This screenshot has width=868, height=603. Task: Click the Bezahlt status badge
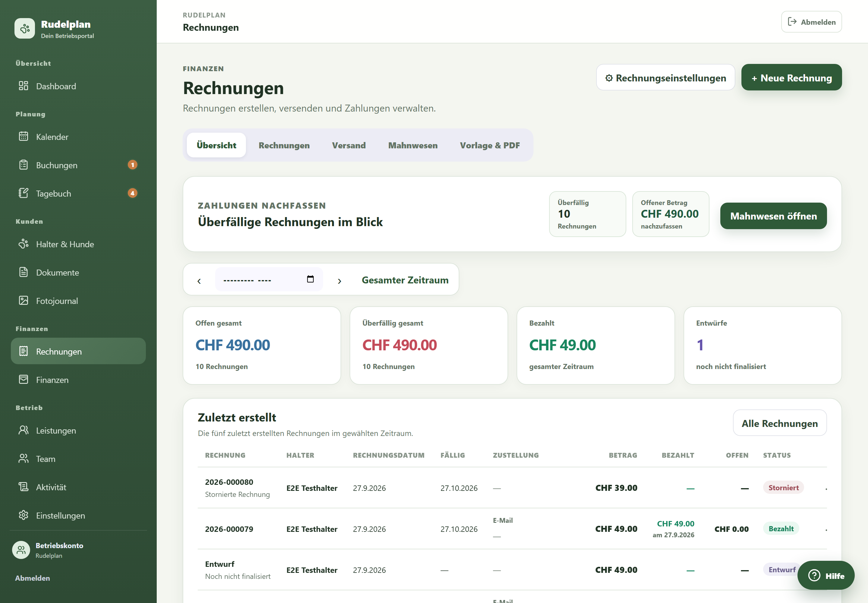pos(781,529)
